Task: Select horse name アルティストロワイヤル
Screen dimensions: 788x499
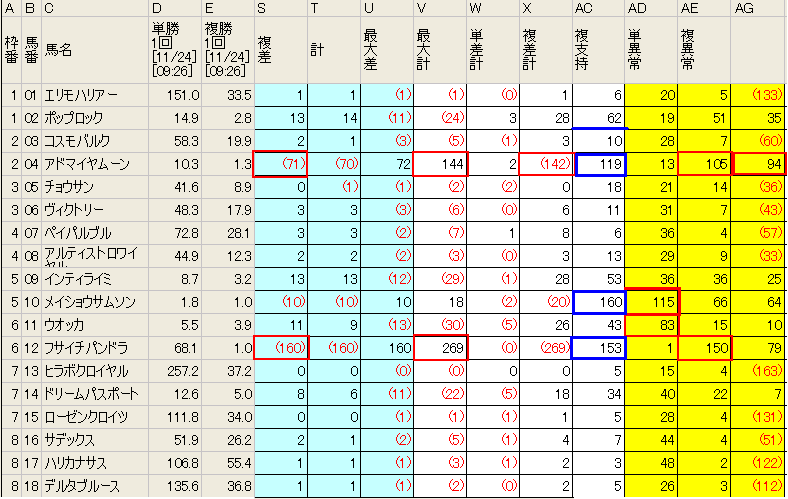Action: (90, 256)
